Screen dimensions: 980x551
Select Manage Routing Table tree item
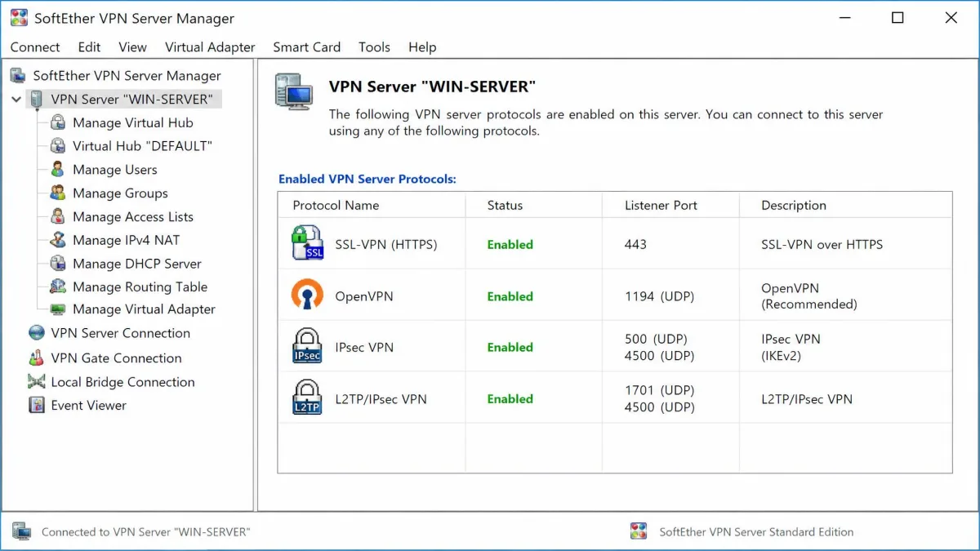coord(140,287)
